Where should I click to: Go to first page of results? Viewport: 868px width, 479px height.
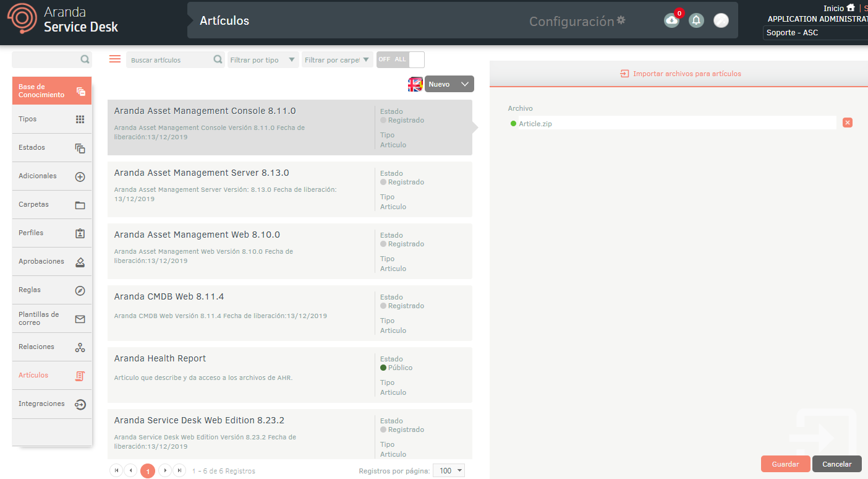116,470
